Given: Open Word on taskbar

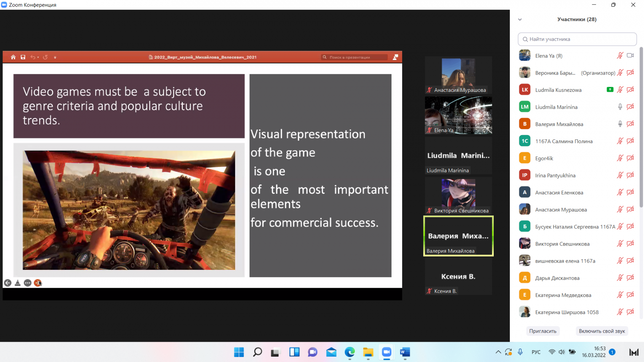Looking at the screenshot, I should (x=405, y=352).
